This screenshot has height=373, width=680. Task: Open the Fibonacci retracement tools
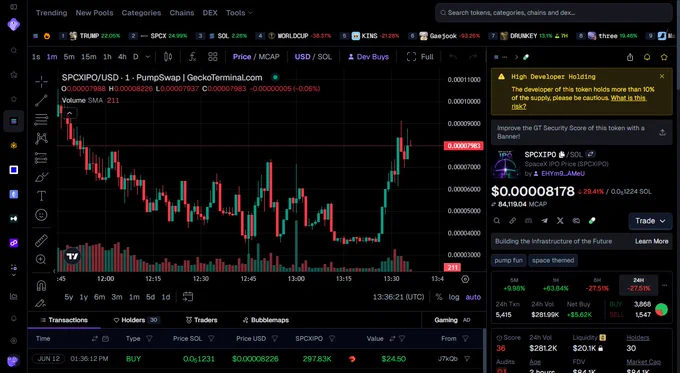(42, 119)
